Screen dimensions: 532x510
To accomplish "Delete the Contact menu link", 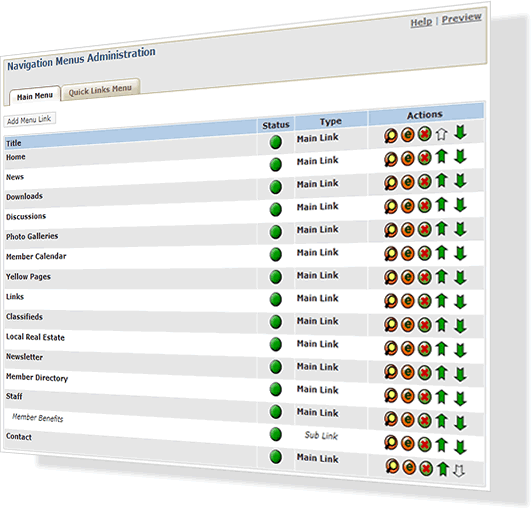I will (x=426, y=469).
